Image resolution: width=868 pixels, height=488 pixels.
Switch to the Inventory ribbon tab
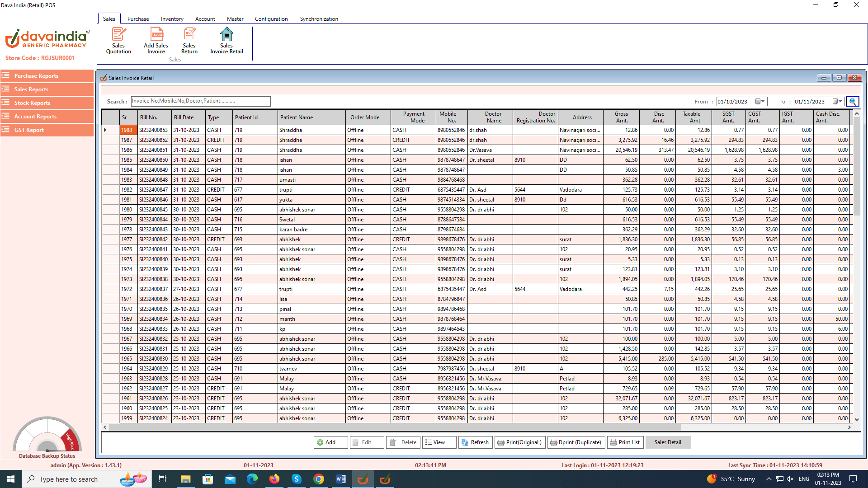click(x=172, y=19)
